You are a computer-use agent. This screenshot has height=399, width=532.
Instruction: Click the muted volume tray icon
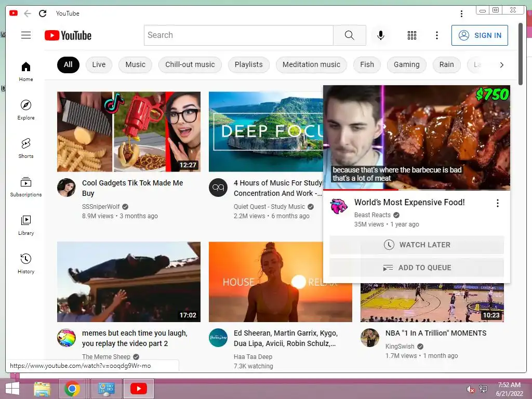click(x=471, y=389)
